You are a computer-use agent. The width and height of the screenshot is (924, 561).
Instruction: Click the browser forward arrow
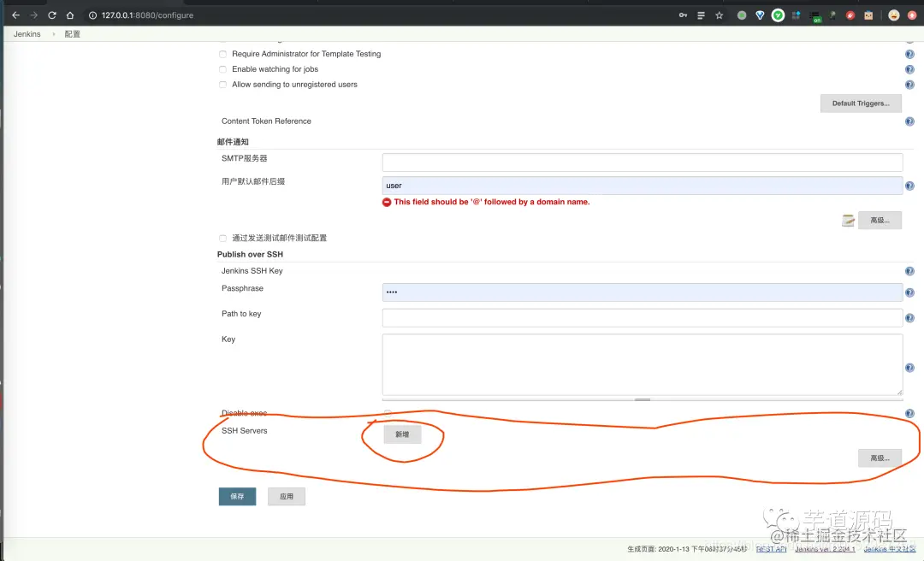33,15
